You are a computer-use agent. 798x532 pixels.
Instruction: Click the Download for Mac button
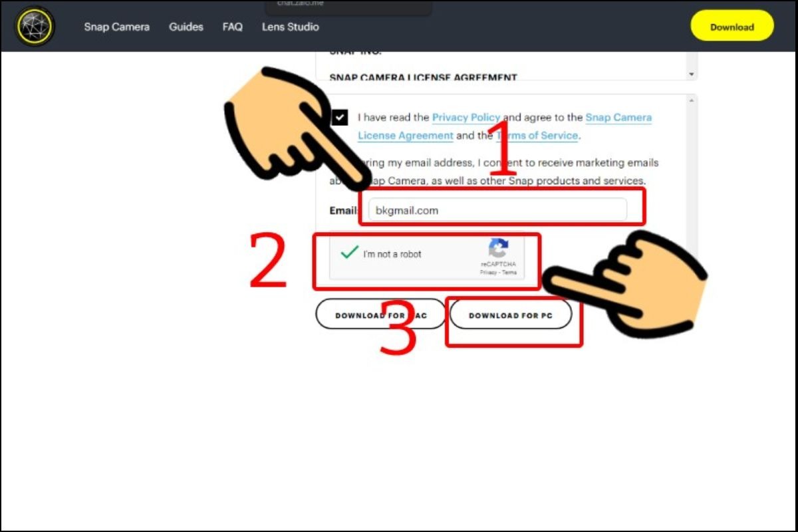[380, 315]
